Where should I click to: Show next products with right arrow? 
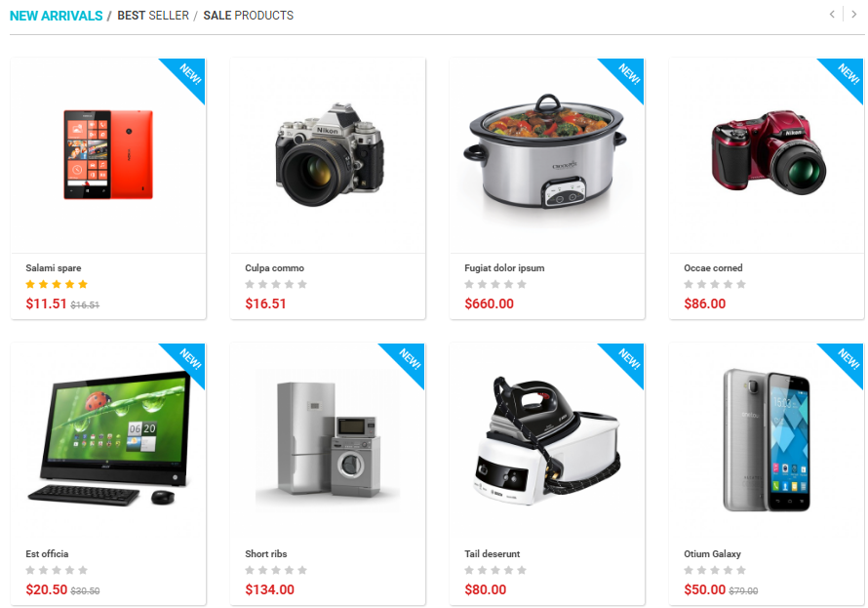[x=854, y=15]
